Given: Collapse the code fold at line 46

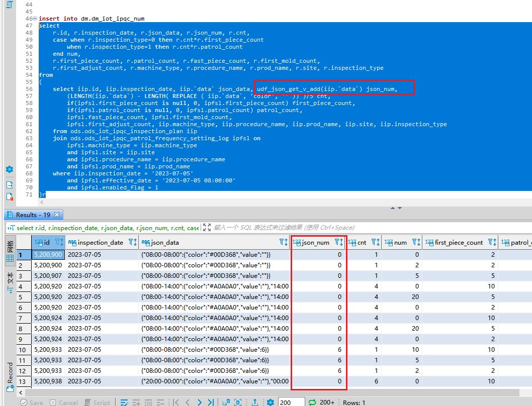Looking at the screenshot, I should [34, 19].
